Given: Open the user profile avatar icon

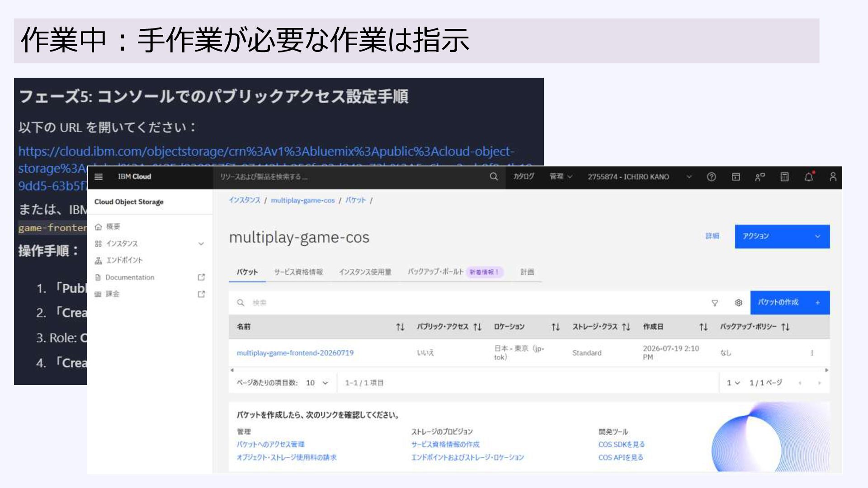Looking at the screenshot, I should click(x=833, y=177).
